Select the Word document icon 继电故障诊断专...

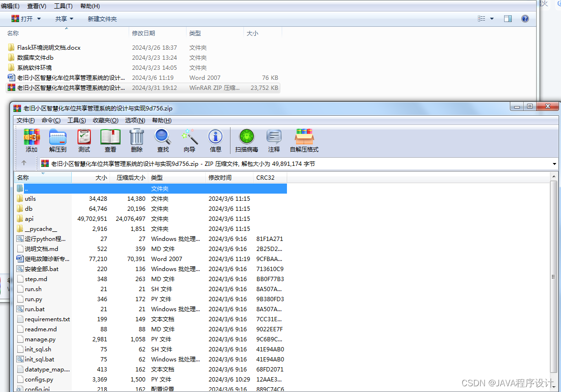click(x=20, y=259)
